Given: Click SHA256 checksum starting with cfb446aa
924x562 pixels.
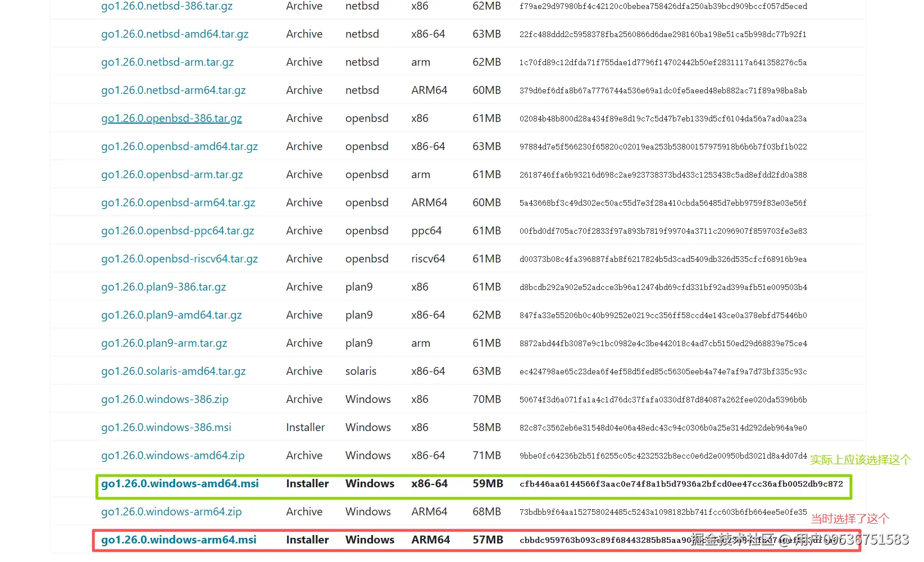Looking at the screenshot, I should 681,484.
